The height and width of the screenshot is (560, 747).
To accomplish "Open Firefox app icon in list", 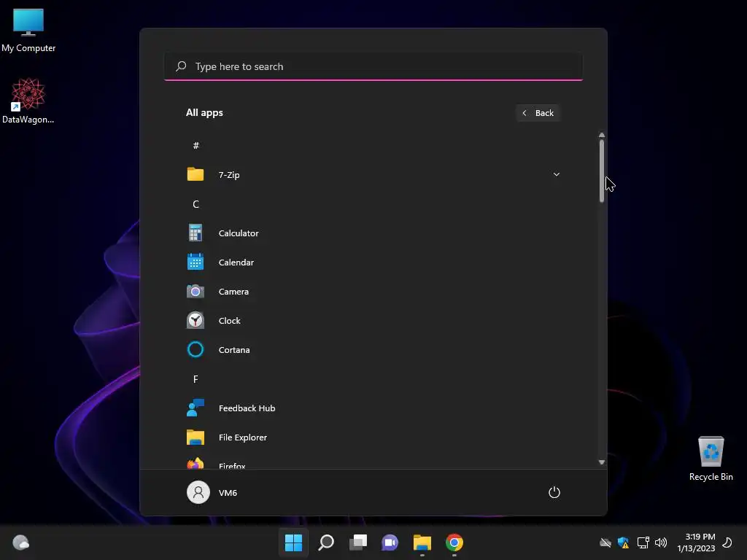I will click(x=196, y=463).
